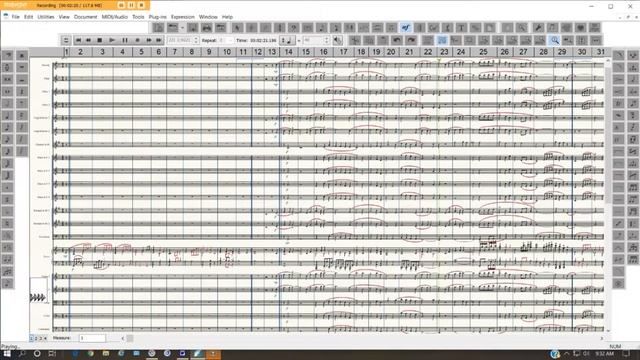
Task: Click the horizontal scrollbar left arrow
Action: click(122, 338)
